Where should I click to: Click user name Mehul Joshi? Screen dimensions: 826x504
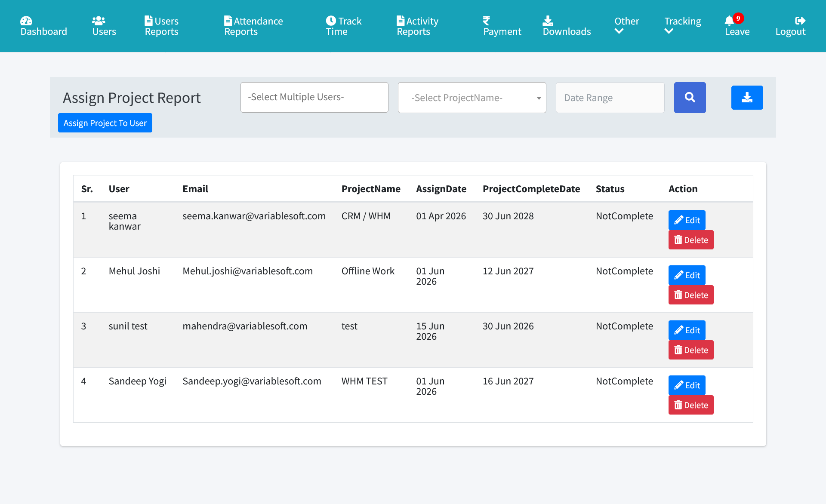(x=134, y=271)
